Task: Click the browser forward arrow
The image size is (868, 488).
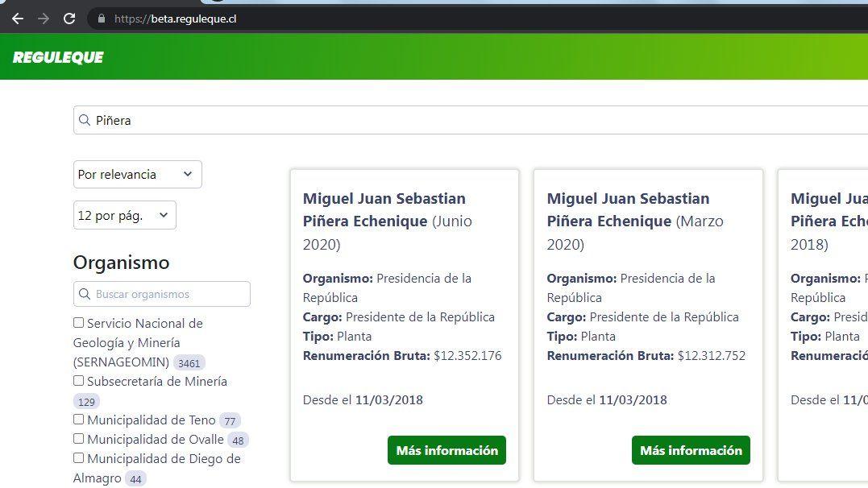Action: 44,19
